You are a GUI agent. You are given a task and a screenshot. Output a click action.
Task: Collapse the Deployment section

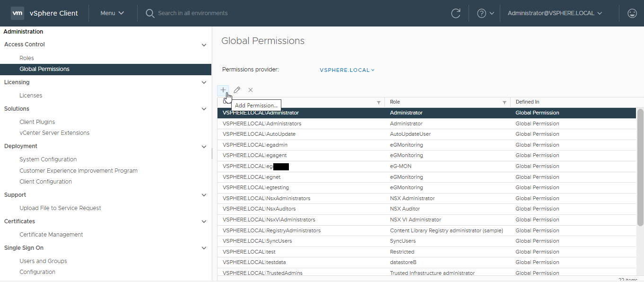[x=204, y=147]
